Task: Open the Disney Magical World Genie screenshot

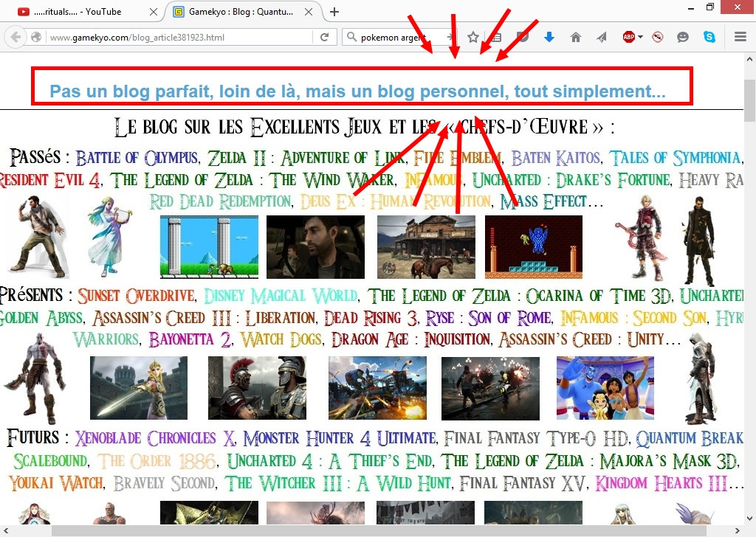Action: (x=605, y=388)
